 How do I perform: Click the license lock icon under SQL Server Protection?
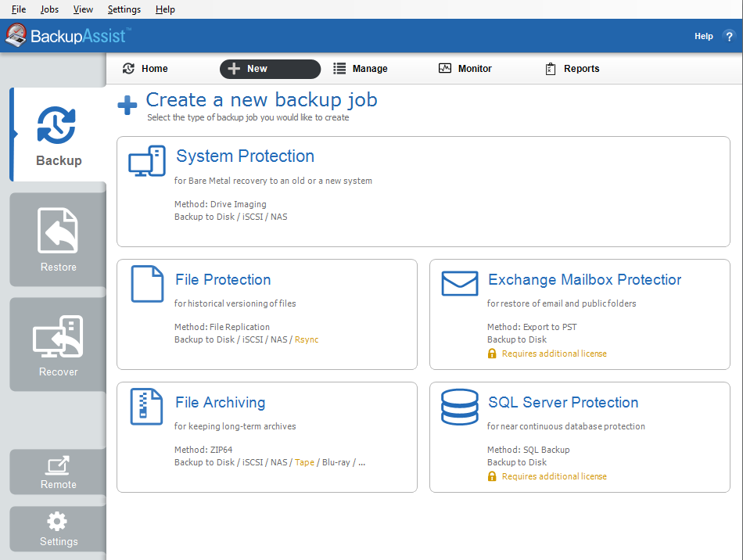click(491, 476)
